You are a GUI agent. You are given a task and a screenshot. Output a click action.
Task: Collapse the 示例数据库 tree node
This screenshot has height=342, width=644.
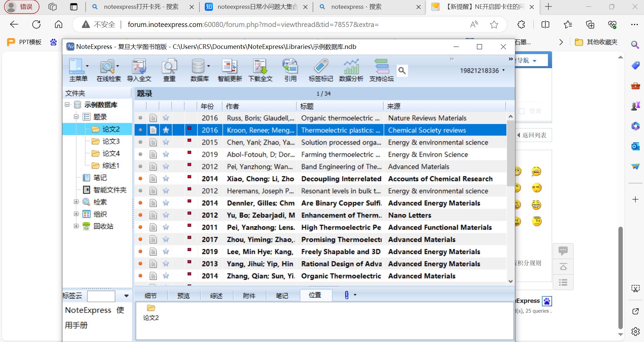(x=67, y=105)
